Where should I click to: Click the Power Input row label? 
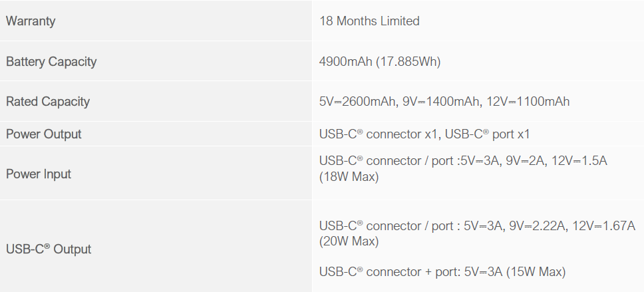click(x=39, y=174)
